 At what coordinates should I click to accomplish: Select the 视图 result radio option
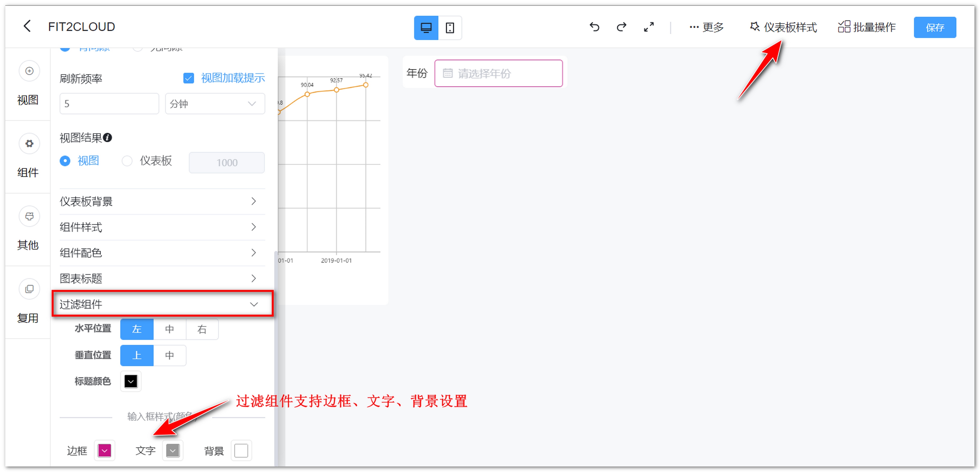coord(65,161)
